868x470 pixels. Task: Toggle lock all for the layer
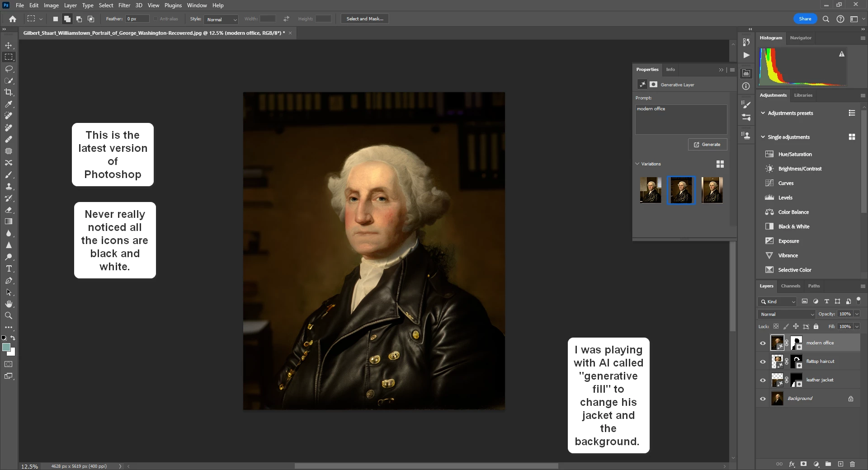[x=816, y=326]
